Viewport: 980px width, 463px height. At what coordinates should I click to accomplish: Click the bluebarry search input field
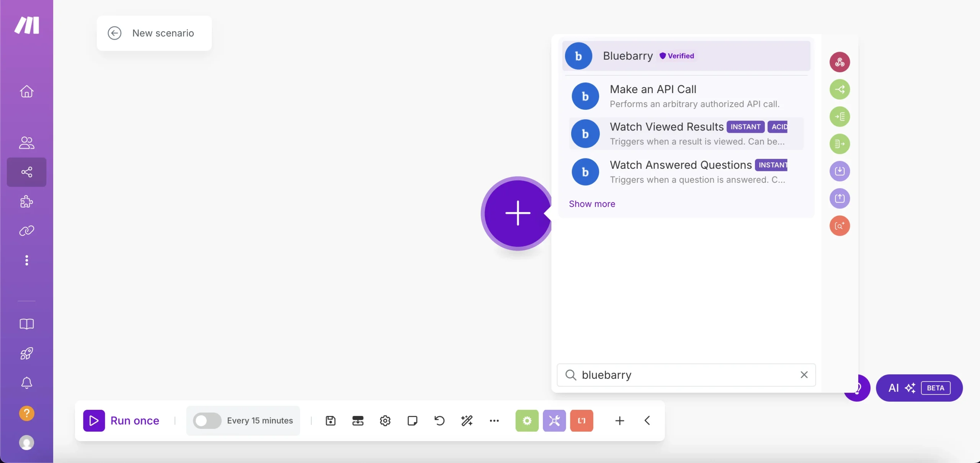click(x=686, y=375)
